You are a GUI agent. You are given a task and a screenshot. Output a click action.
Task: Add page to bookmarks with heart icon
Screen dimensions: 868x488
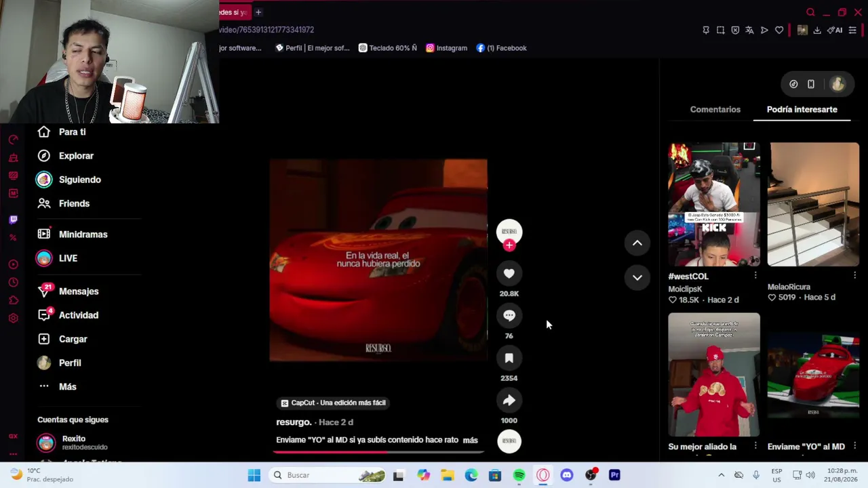[779, 30]
